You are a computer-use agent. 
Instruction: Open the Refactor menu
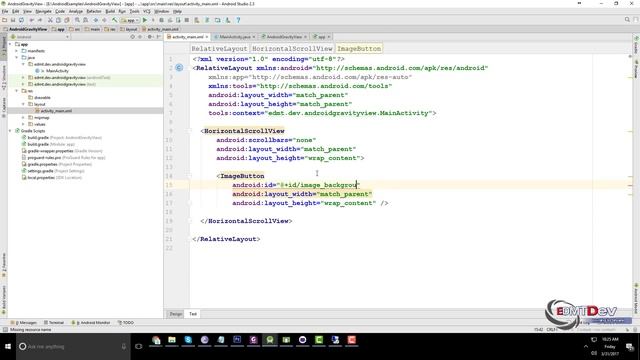(94, 11)
